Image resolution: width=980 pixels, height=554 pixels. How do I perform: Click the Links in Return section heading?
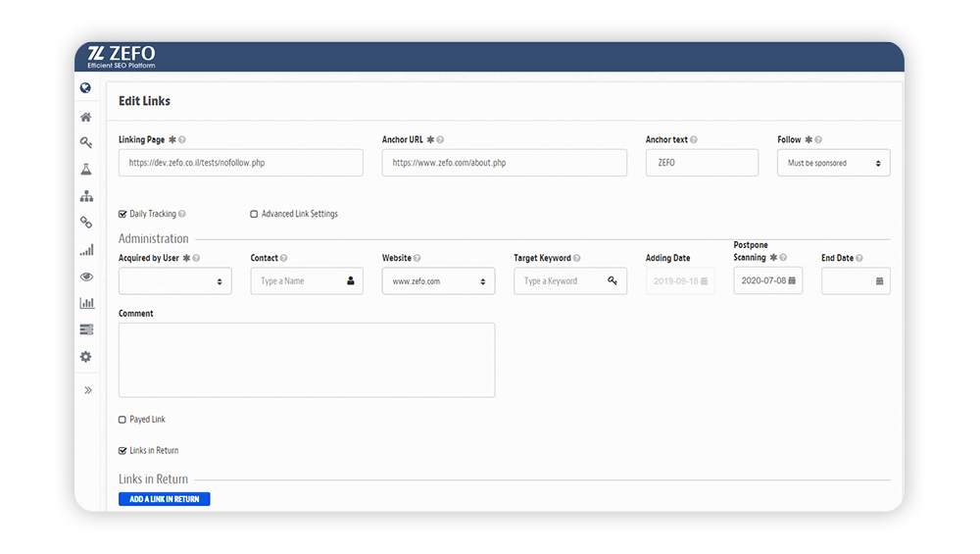[x=153, y=478]
